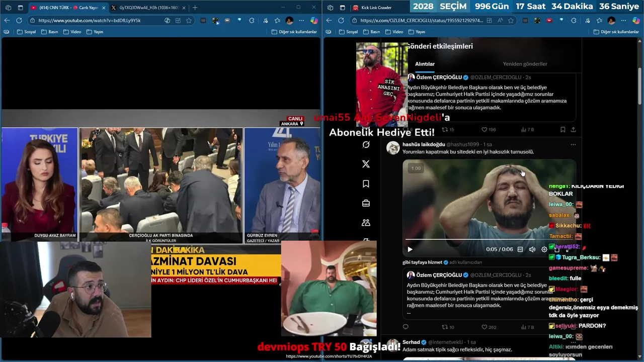
Task: Reload the X.com page in right window
Action: point(341,21)
